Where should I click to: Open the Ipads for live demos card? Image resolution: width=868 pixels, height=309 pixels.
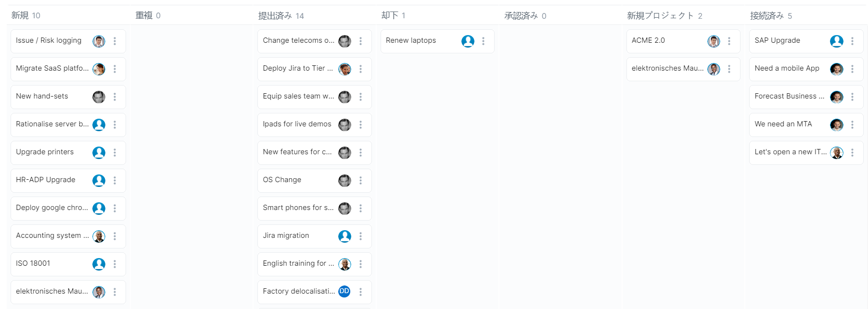[297, 124]
